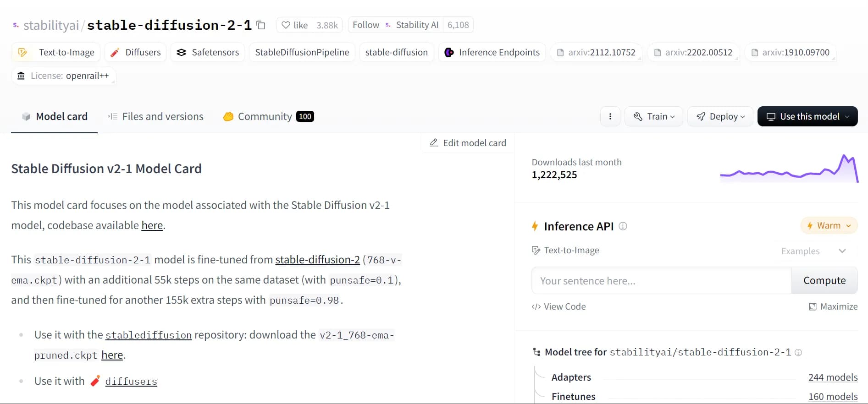
Task: Click the Stability AI logo beside stabilityai
Action: pyautogui.click(x=16, y=25)
